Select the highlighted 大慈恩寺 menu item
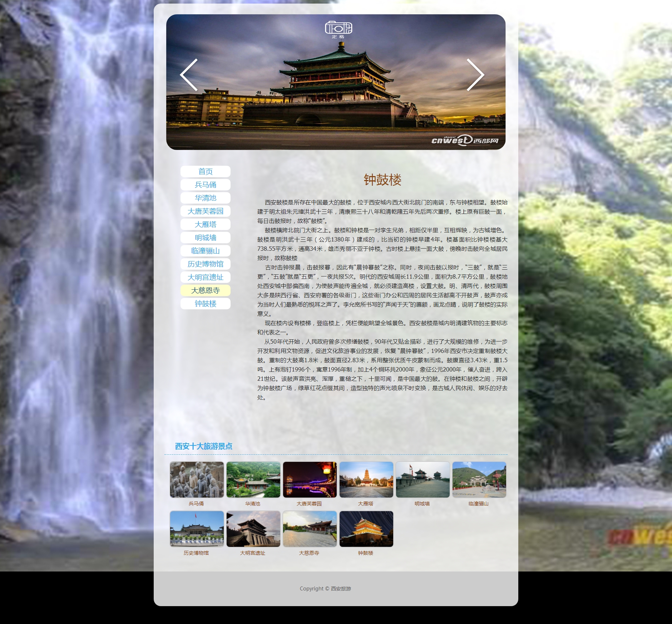This screenshot has width=672, height=624. tap(206, 290)
